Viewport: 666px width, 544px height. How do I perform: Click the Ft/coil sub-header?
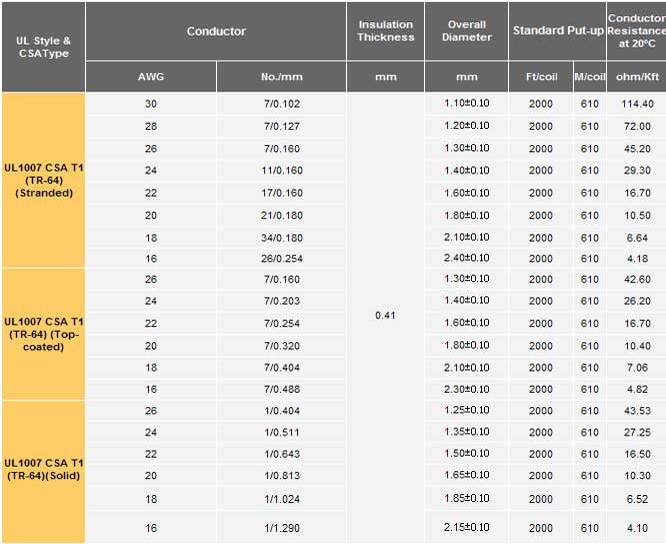click(x=540, y=77)
